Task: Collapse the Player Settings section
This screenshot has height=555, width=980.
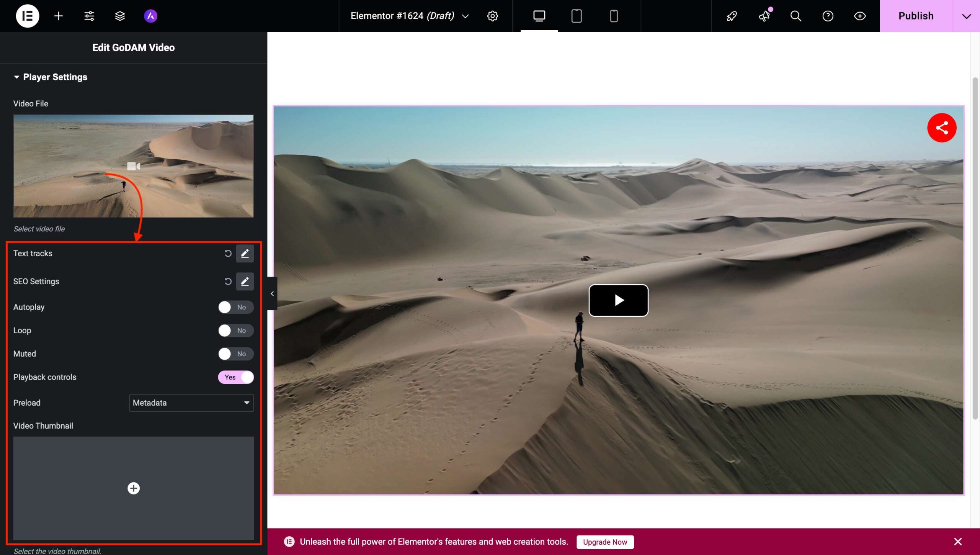Action: tap(50, 77)
